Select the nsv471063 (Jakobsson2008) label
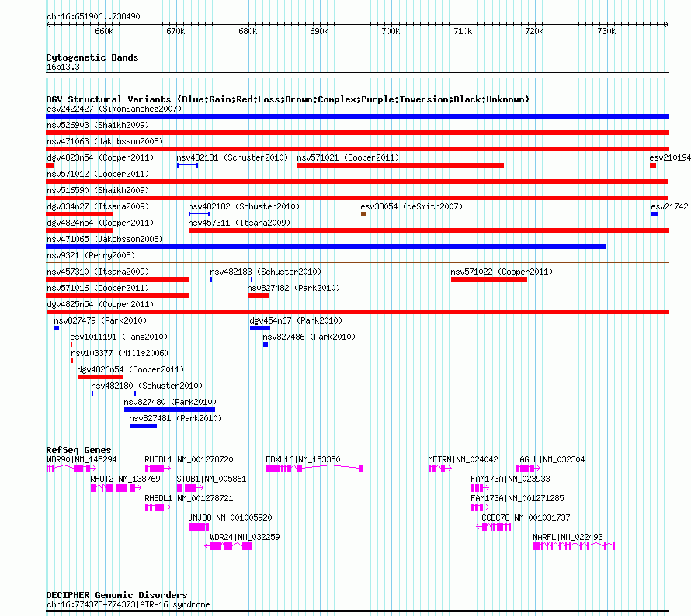This screenshot has width=691, height=616. point(105,141)
